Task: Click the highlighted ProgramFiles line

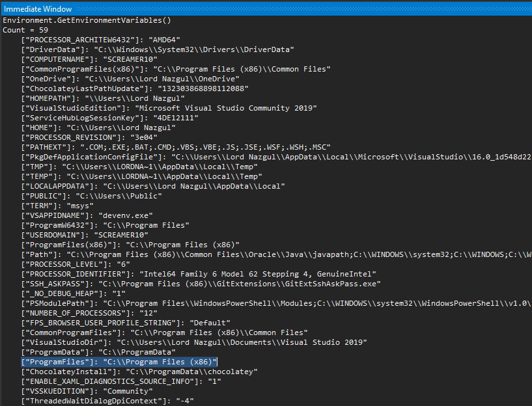Action: coord(117,362)
